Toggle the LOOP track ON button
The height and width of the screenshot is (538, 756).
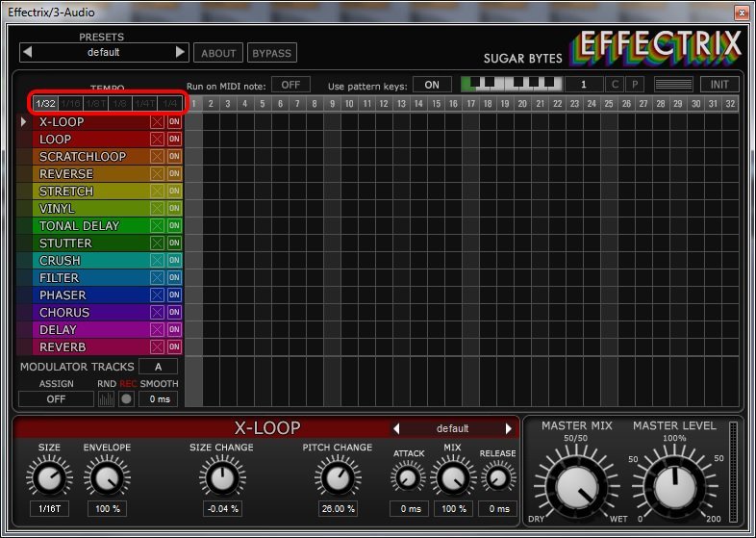(x=174, y=139)
